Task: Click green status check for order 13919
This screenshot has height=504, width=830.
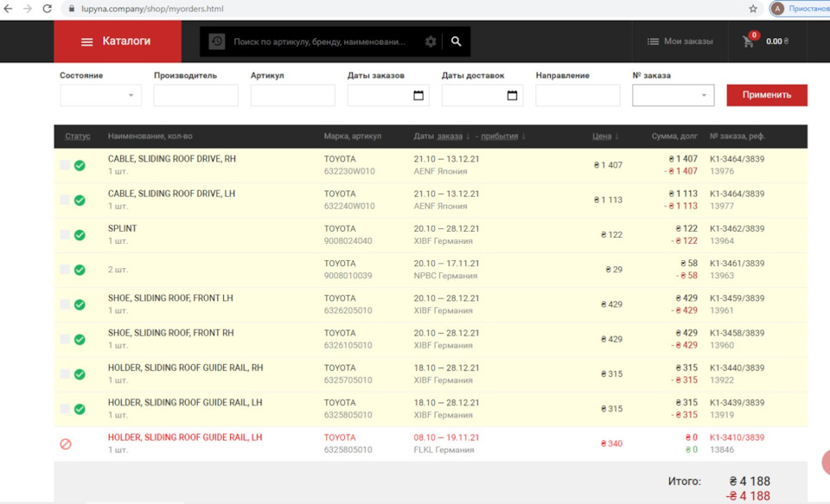Action: click(80, 409)
